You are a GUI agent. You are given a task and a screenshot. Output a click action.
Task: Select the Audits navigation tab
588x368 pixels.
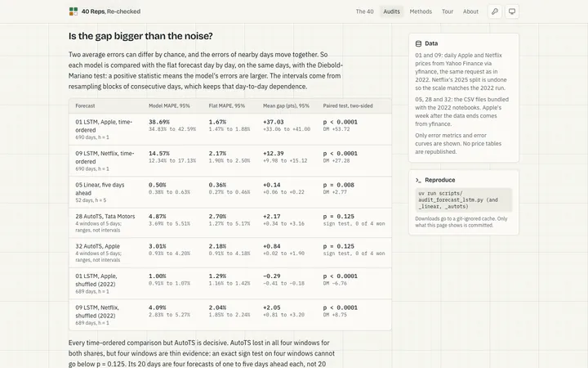[391, 11]
